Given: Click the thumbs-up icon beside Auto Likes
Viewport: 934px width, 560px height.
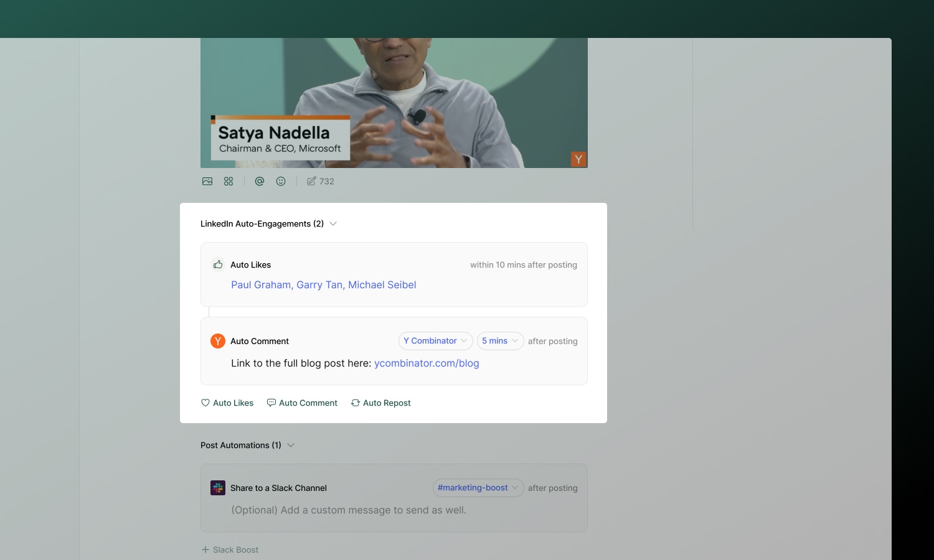Looking at the screenshot, I should (217, 264).
